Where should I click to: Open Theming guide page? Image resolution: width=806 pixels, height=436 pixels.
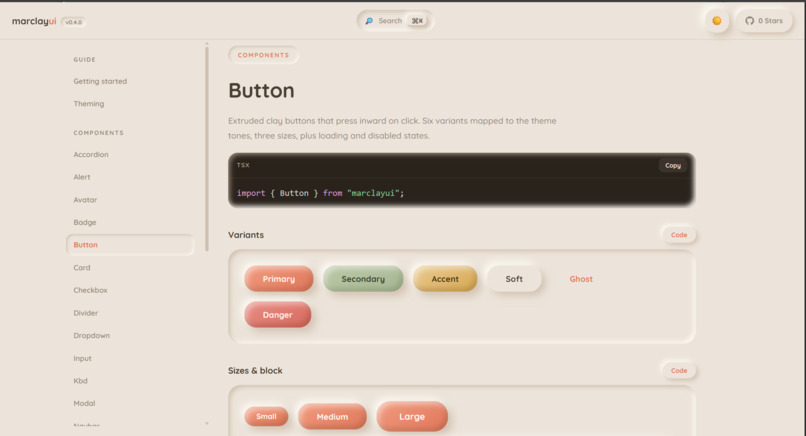[88, 104]
